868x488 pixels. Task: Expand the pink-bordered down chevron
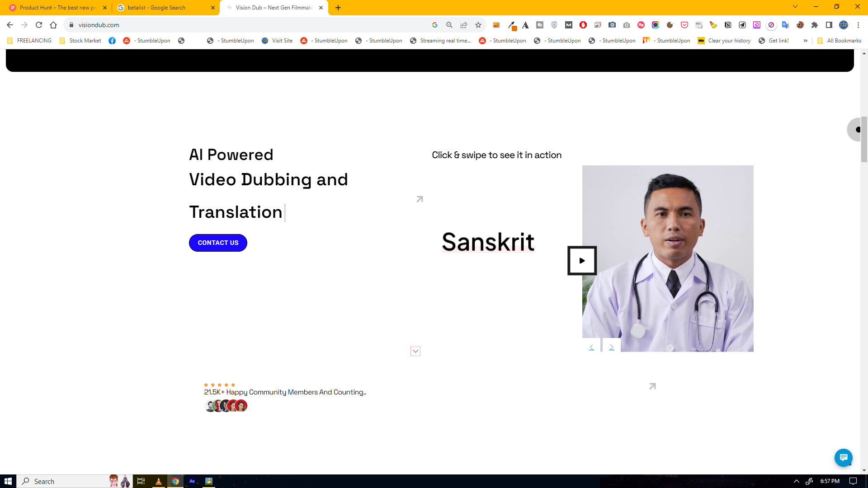pyautogui.click(x=415, y=351)
